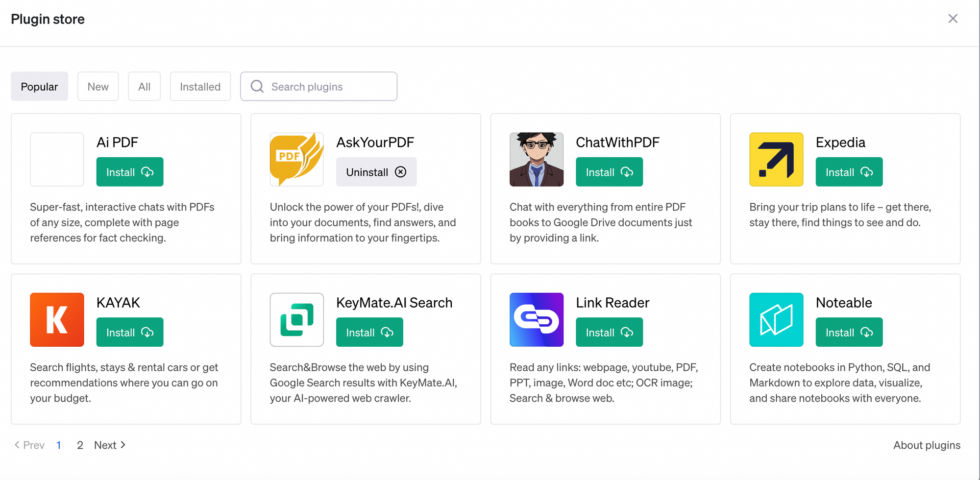Click the Plugin store heading
The height and width of the screenshot is (480, 980).
pyautogui.click(x=48, y=19)
